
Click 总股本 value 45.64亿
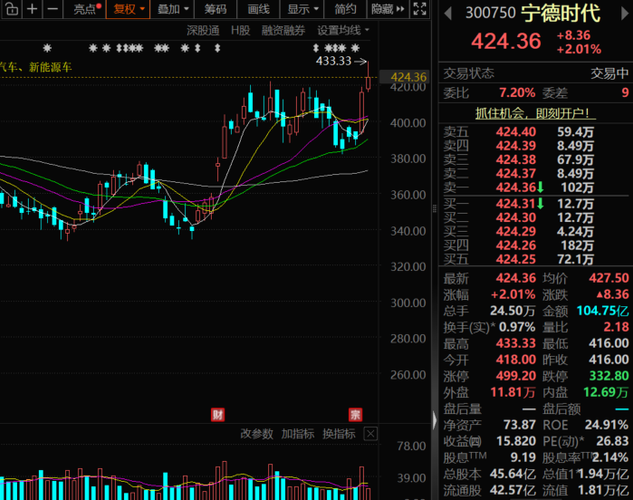pyautogui.click(x=513, y=474)
